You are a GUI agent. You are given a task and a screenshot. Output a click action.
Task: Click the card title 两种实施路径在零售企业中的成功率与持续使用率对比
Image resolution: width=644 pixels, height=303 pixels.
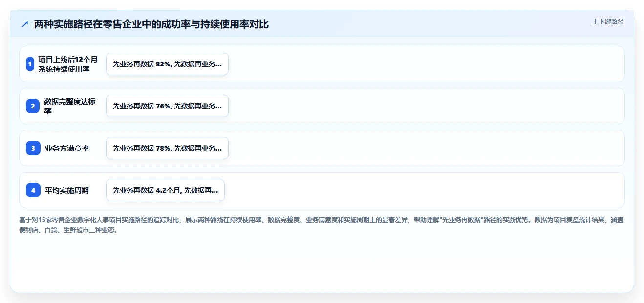pos(151,24)
